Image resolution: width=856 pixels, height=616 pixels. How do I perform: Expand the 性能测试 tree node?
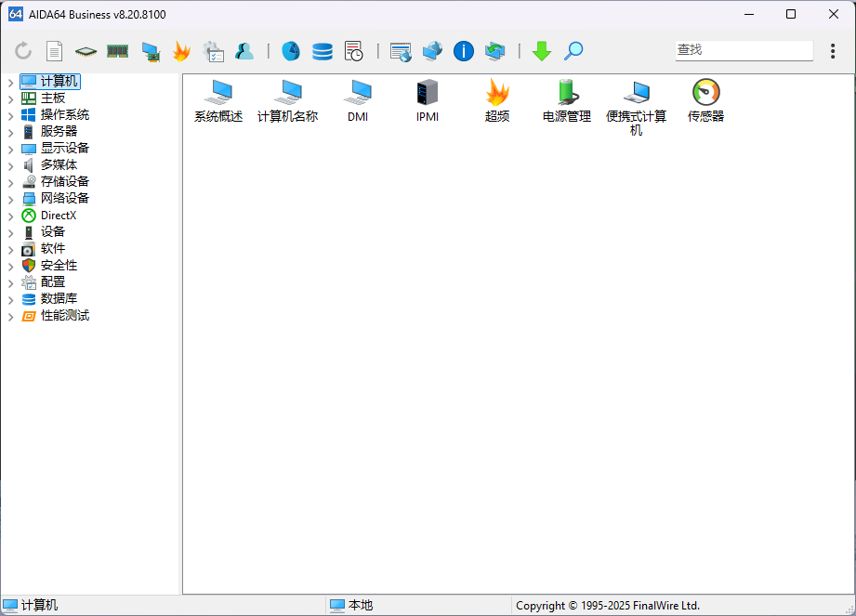(x=10, y=315)
